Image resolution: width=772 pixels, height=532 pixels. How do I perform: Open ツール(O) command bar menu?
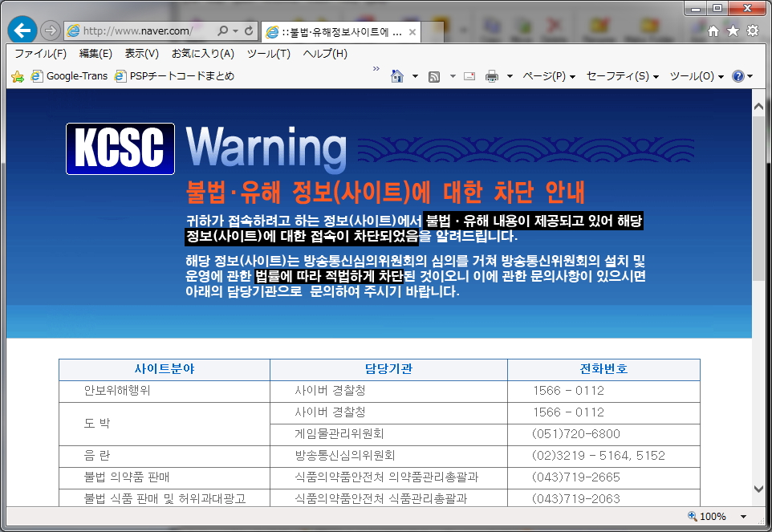[x=697, y=76]
